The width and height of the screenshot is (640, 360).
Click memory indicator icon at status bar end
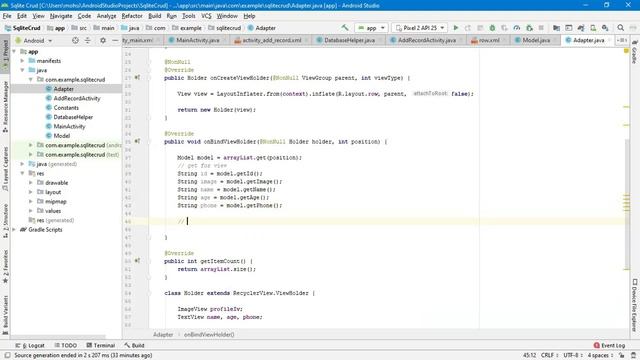click(633, 356)
